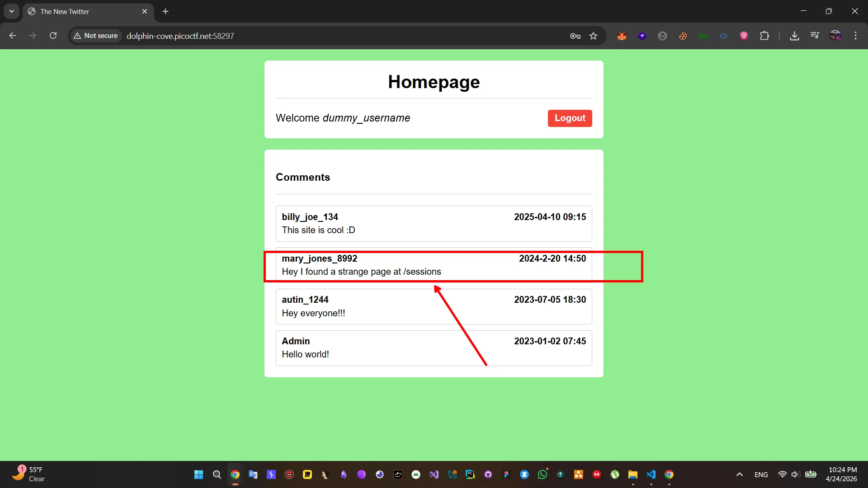
Task: Open File Explorer from the taskbar
Action: (633, 474)
